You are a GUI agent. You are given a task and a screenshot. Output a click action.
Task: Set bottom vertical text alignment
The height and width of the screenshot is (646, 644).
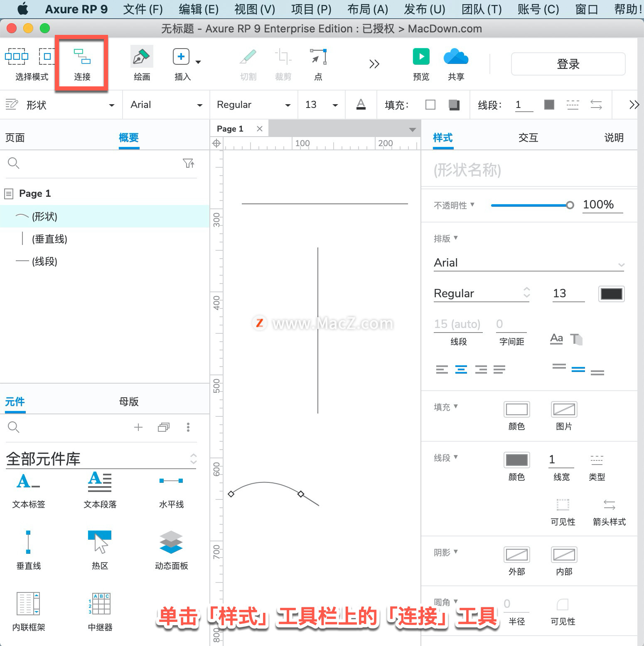597,372
